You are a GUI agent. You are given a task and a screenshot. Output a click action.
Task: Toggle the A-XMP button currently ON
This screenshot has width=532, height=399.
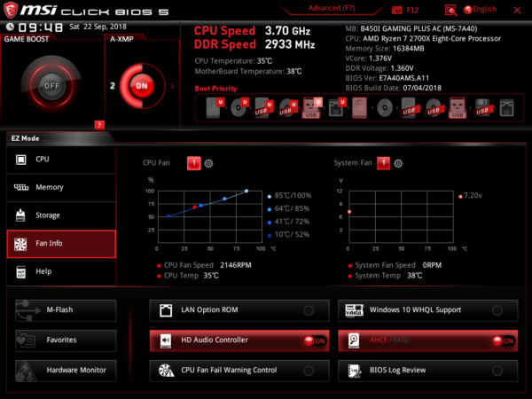[142, 86]
